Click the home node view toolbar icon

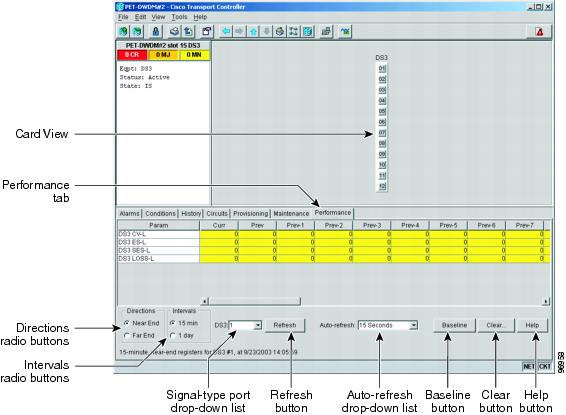click(x=280, y=31)
